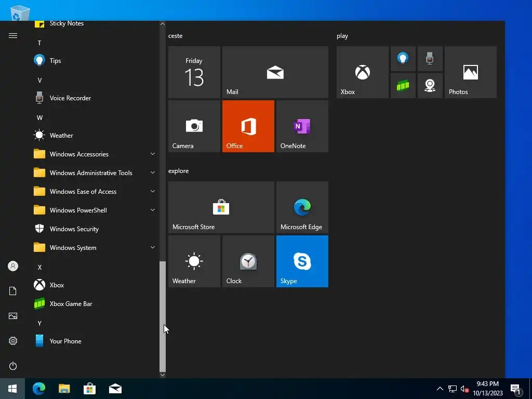Open Edge from the taskbar
Screen dimensions: 532x399
click(x=38, y=389)
